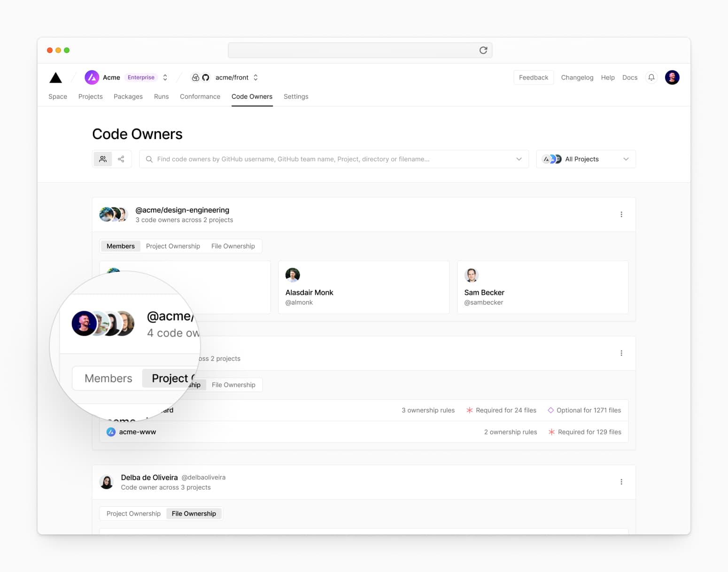Select File Ownership under design-engineering
This screenshot has height=572, width=728.
coord(233,246)
